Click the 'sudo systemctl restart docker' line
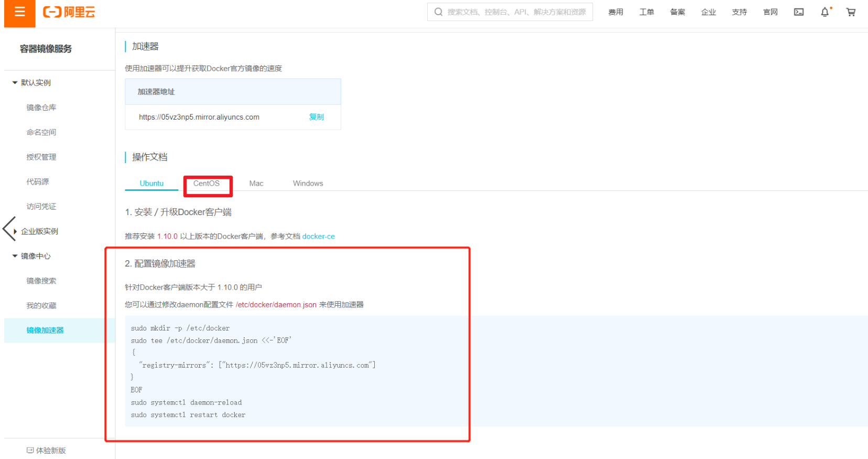 188,415
